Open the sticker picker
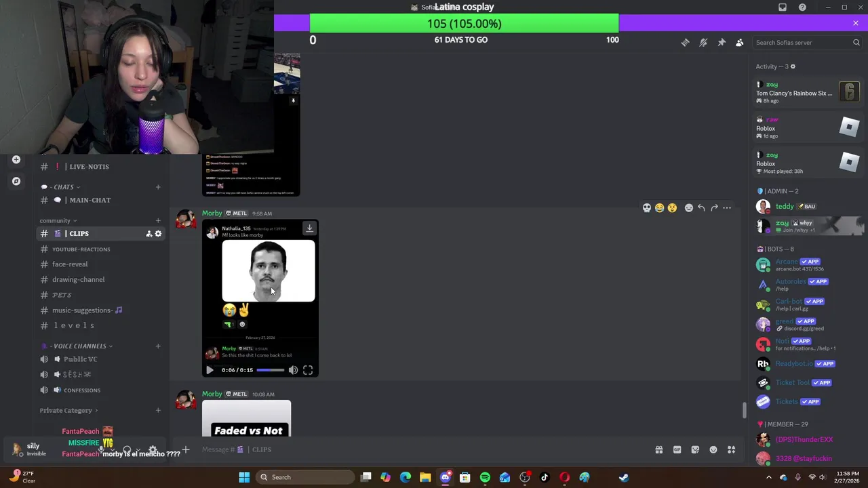868x488 pixels. pyautogui.click(x=695, y=450)
